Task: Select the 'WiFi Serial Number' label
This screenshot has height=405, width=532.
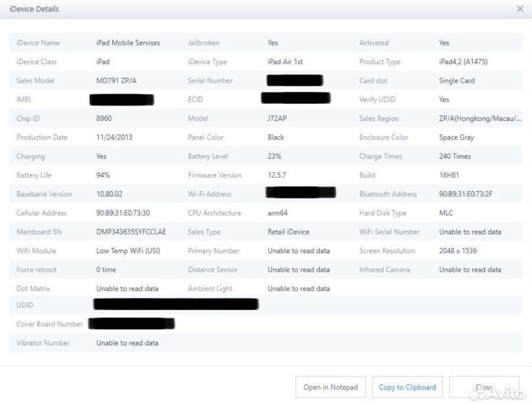Action: [x=390, y=232]
